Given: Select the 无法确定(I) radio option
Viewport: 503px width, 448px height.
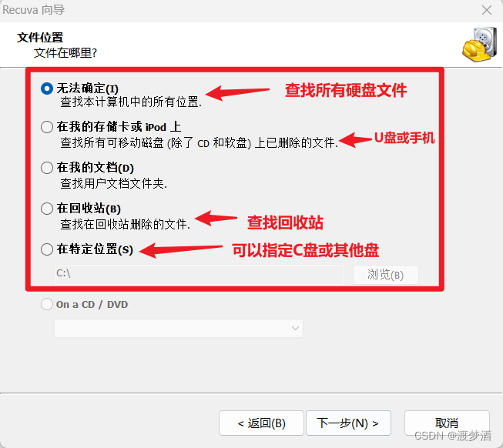Looking at the screenshot, I should 47,89.
